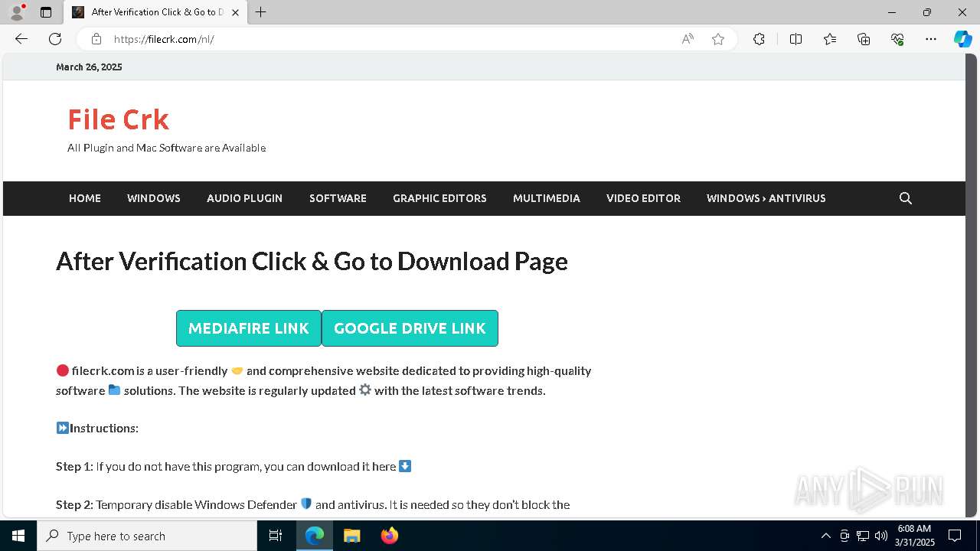Open the WINDOWS › ANTIVIRUS menu item
The height and width of the screenshot is (551, 980).
point(766,198)
